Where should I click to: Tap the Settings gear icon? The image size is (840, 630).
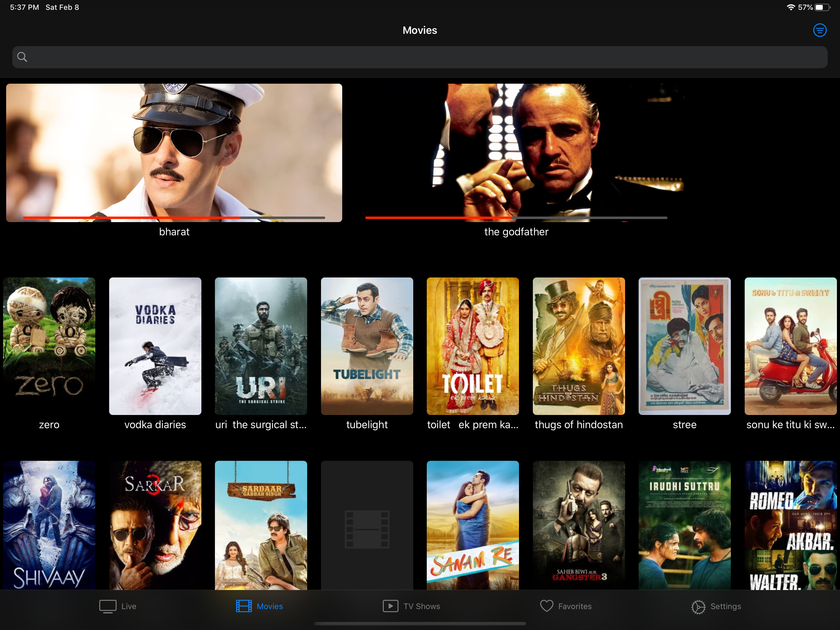click(x=698, y=607)
